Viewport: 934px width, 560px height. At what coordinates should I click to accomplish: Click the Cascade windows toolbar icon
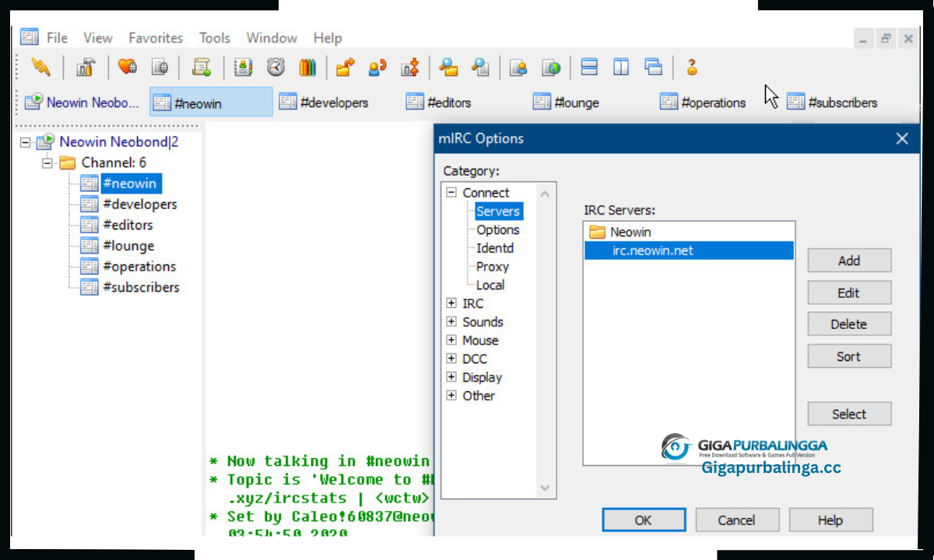(x=653, y=68)
